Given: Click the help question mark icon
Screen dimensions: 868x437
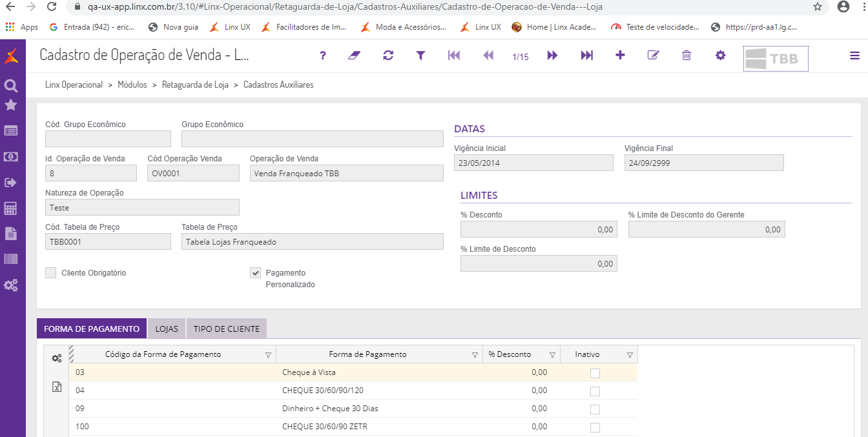Looking at the screenshot, I should [x=323, y=56].
